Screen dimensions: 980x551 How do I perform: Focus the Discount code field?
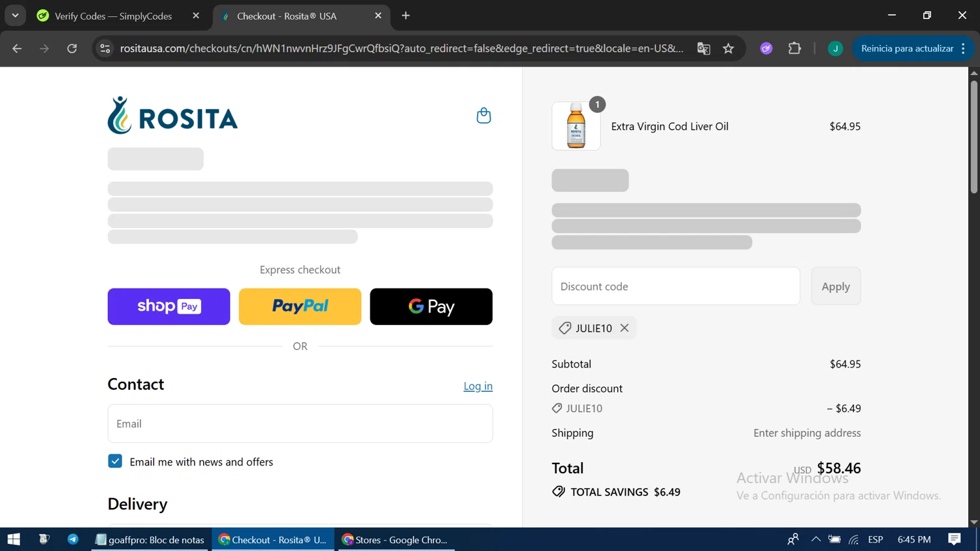pos(676,286)
